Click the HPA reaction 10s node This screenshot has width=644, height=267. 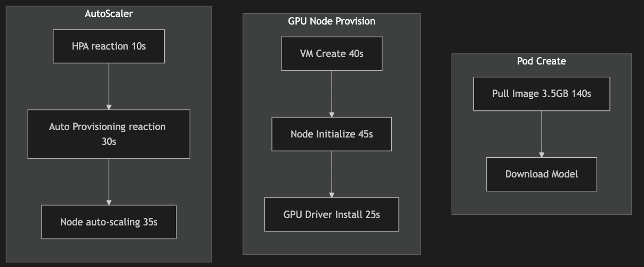click(x=109, y=46)
